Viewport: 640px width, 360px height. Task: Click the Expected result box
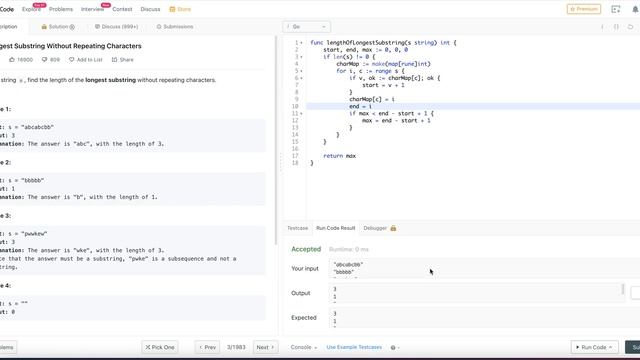[x=484, y=318]
